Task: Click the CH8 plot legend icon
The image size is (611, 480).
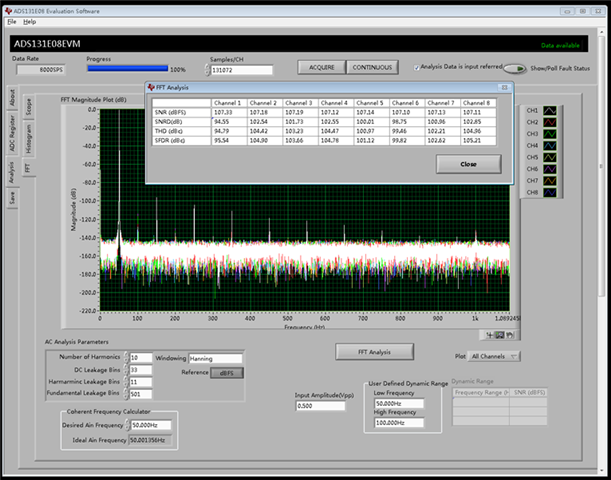Action: (550, 192)
